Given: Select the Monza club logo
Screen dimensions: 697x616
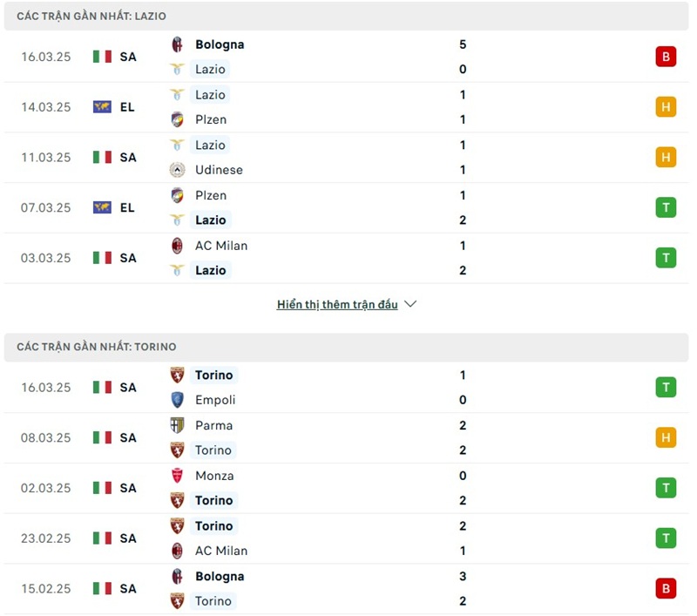Looking at the screenshot, I should [x=179, y=476].
